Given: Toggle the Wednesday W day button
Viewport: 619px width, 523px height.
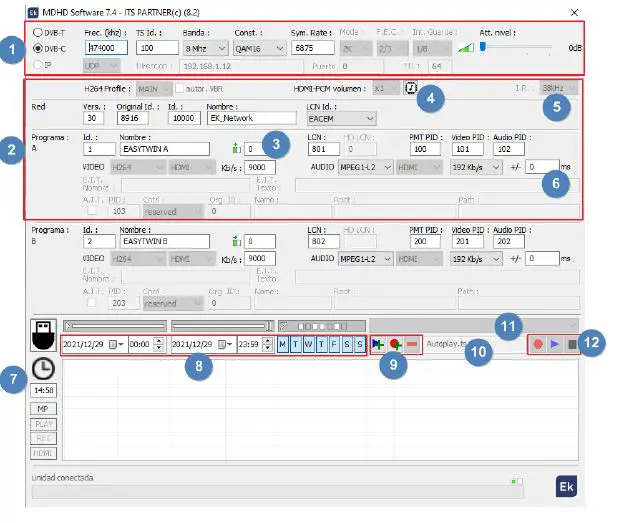Looking at the screenshot, I should pyautogui.click(x=308, y=344).
